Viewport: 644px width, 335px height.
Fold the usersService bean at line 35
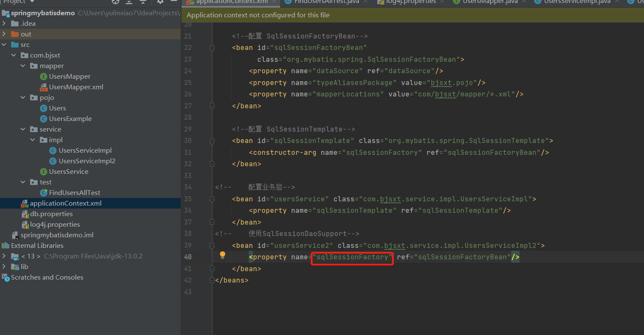212,199
